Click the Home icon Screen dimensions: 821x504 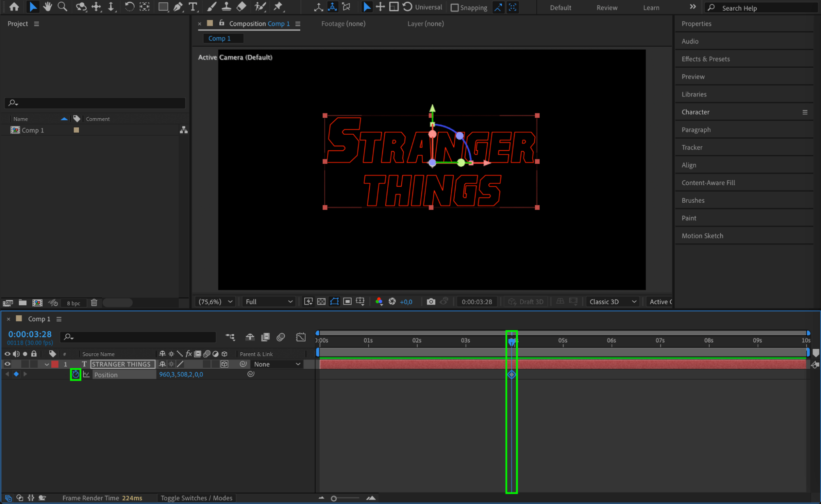pos(14,7)
